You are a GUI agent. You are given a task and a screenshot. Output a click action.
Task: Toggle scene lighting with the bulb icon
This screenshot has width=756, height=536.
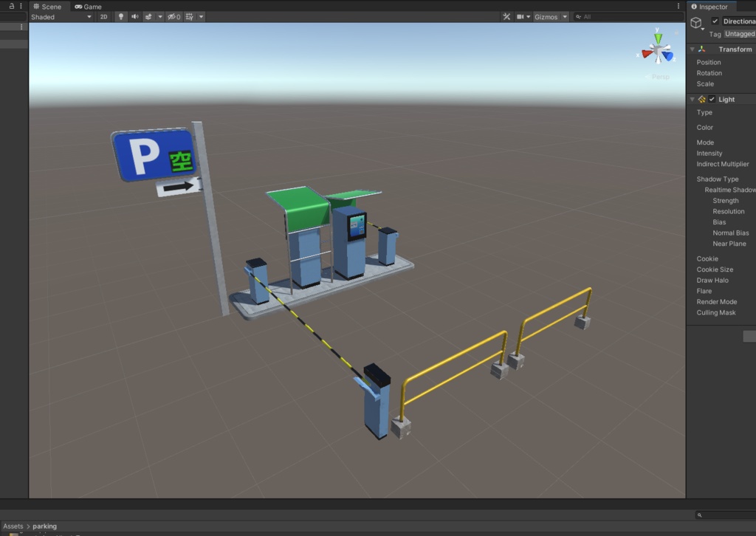coord(120,16)
